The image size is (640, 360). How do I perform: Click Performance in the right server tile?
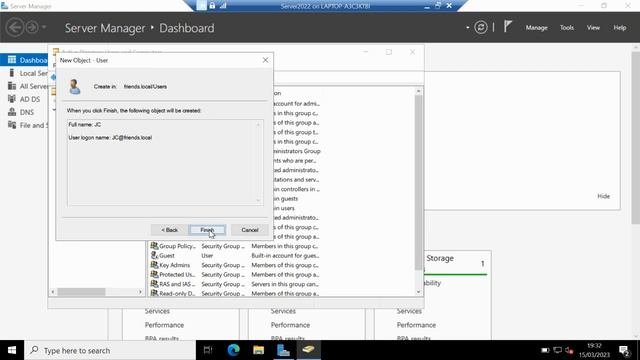pos(416,325)
